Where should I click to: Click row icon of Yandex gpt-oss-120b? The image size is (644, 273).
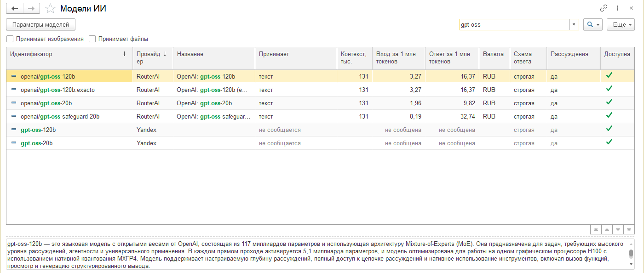tap(14, 130)
